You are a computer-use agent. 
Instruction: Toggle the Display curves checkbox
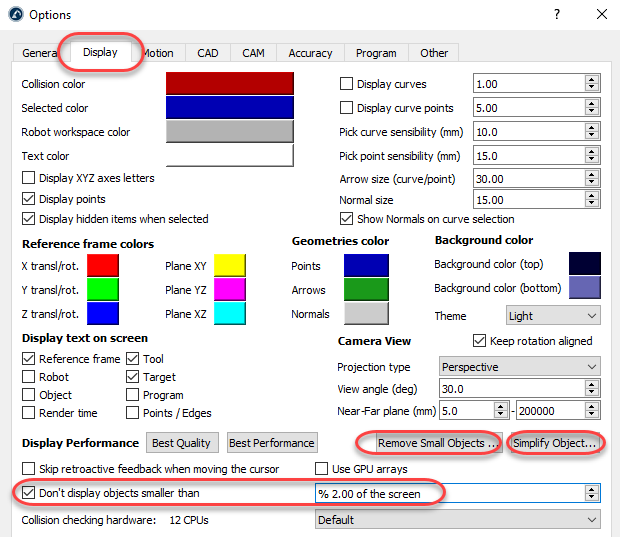point(347,84)
